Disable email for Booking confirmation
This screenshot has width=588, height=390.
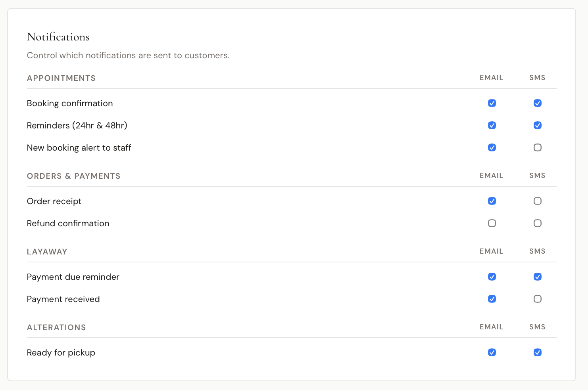pos(492,103)
